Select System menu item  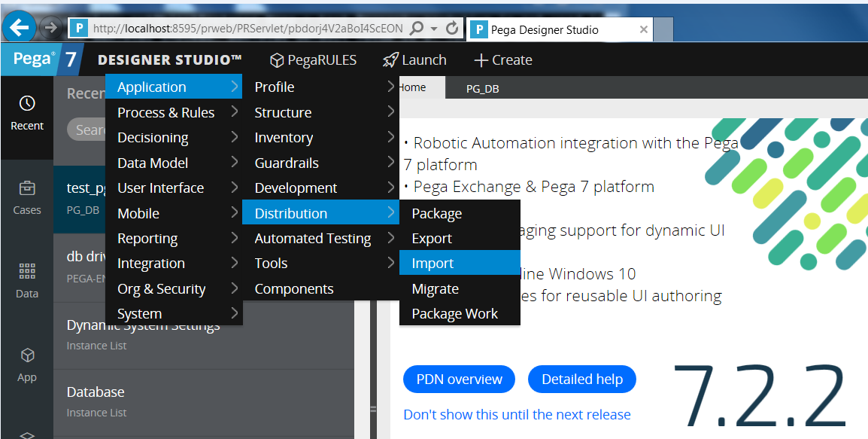click(x=174, y=314)
